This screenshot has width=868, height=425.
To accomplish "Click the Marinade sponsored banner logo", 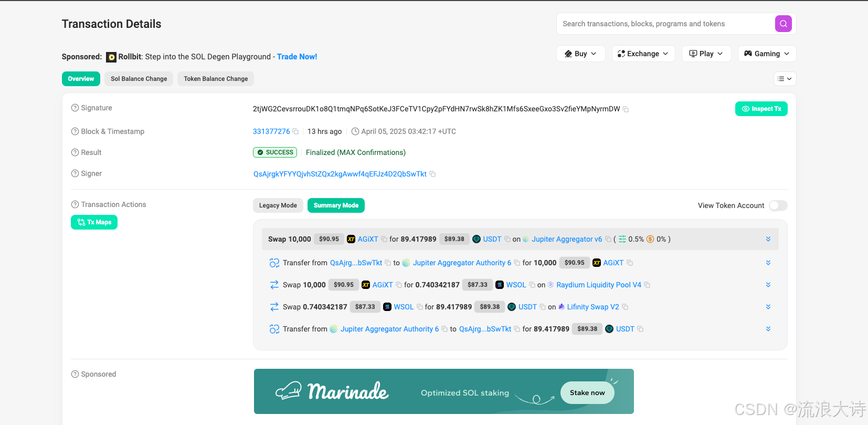I will [333, 391].
